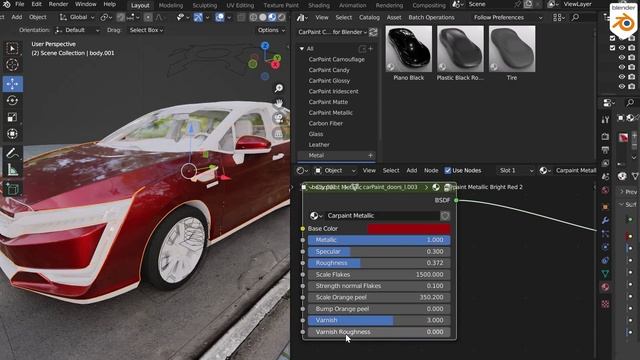This screenshot has width=640, height=360.
Task: Activate the Scale tool
Action: click(12, 117)
